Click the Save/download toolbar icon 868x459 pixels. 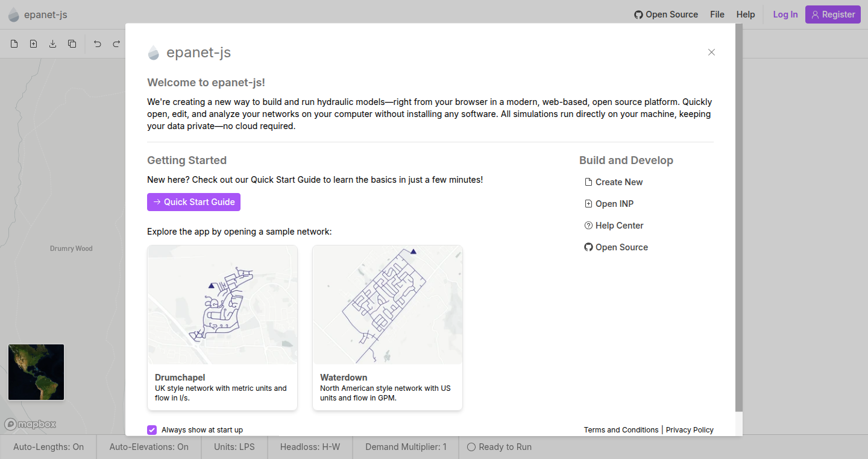[x=52, y=43]
